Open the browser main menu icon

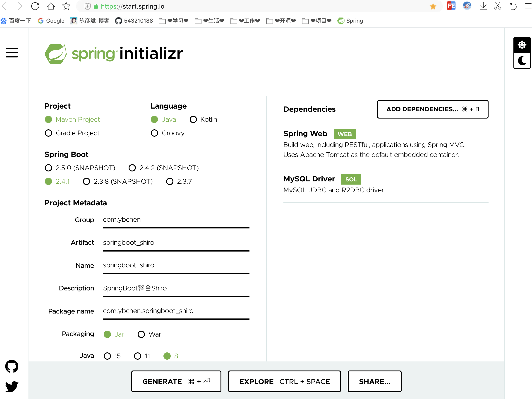[x=528, y=6]
